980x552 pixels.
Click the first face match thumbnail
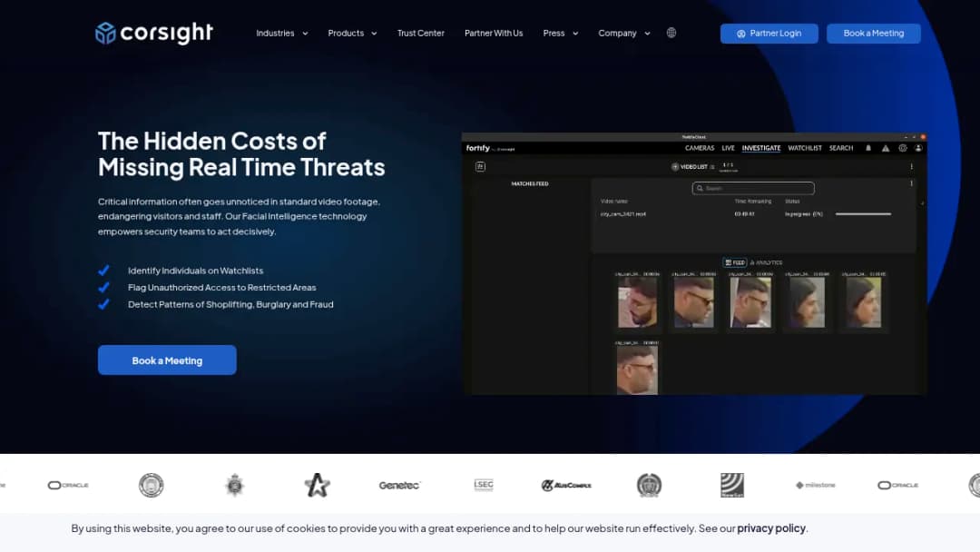(638, 302)
